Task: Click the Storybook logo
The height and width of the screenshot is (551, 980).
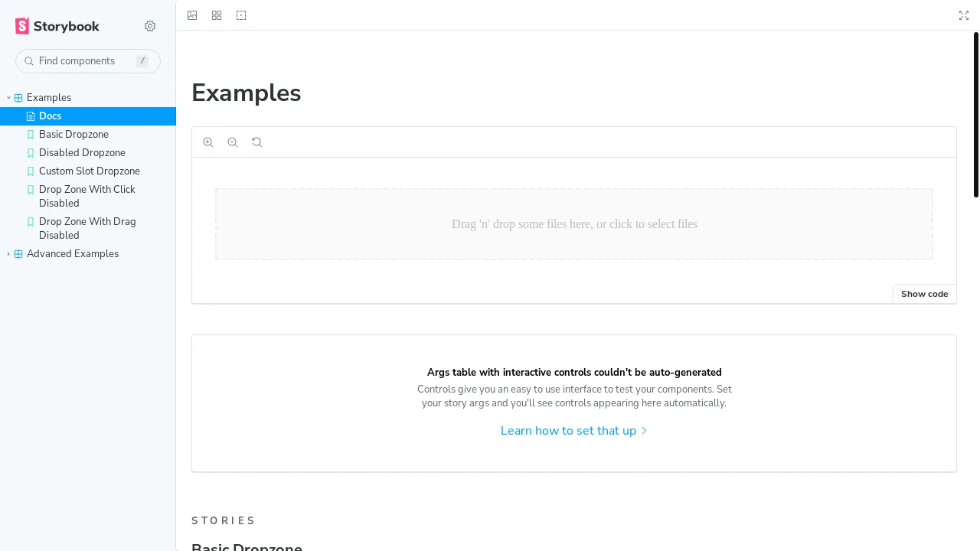Action: pos(57,26)
